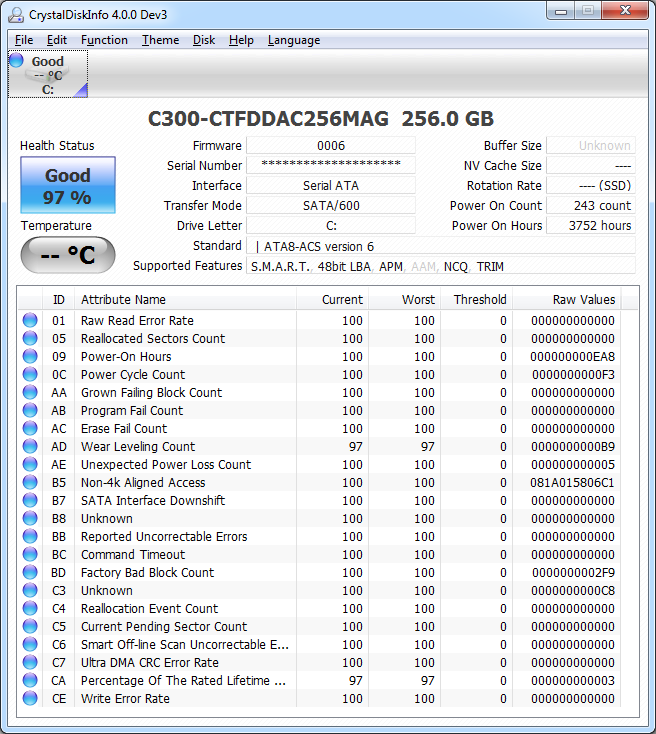Click the Rotation Rate field showing SSD

point(591,185)
